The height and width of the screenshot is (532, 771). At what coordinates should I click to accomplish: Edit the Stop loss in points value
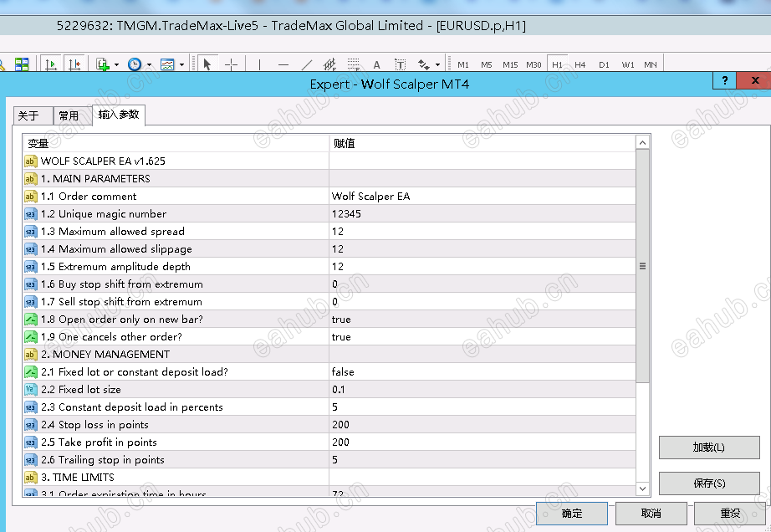(483, 425)
